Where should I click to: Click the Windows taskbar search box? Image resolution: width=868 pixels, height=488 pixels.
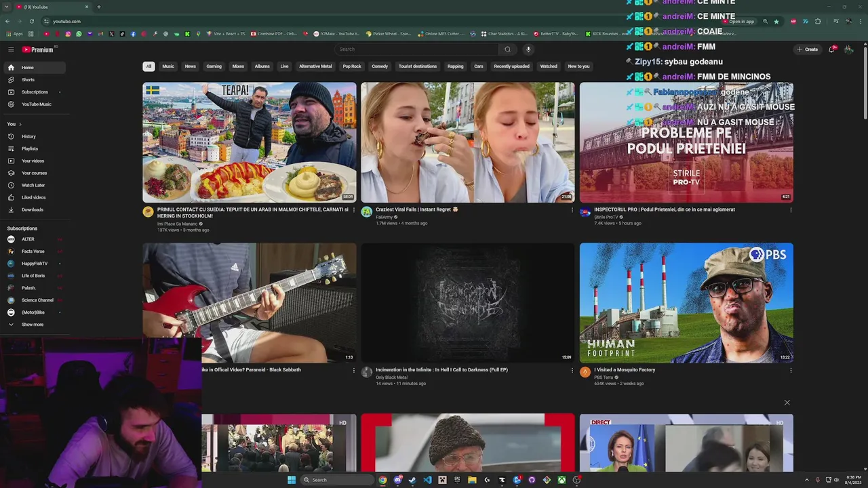[x=337, y=480]
